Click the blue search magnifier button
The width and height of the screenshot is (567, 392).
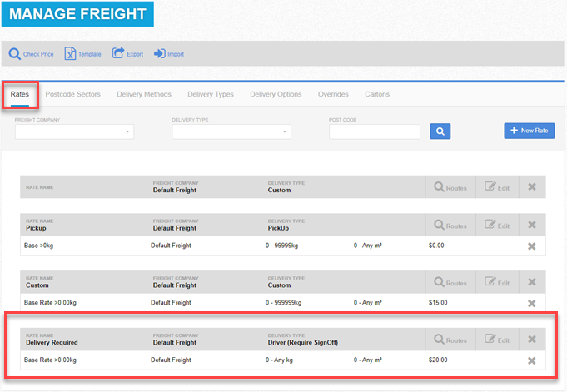click(440, 131)
